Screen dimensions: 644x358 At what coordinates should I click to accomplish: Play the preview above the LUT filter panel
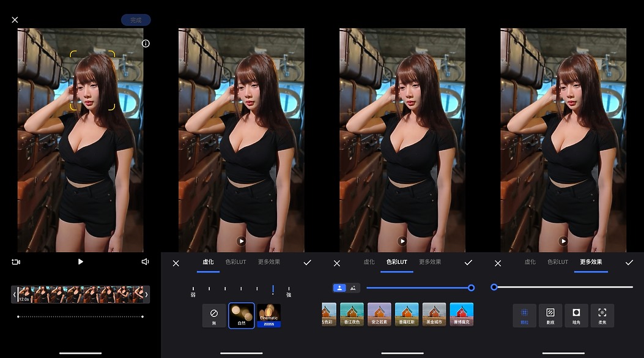pyautogui.click(x=402, y=241)
